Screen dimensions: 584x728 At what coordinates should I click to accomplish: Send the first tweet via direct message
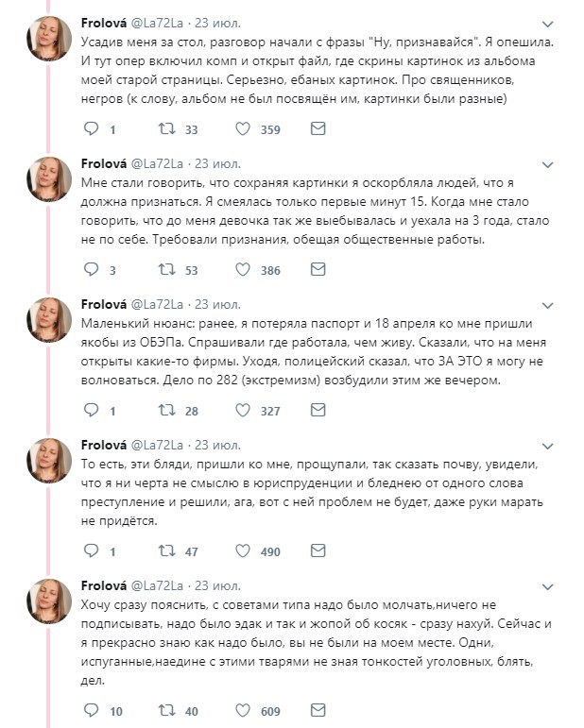[318, 129]
